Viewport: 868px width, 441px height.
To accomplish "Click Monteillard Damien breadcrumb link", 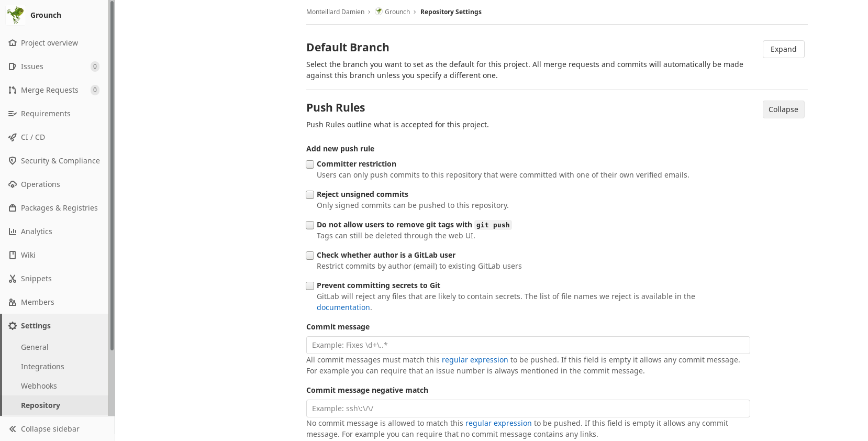I will point(335,12).
